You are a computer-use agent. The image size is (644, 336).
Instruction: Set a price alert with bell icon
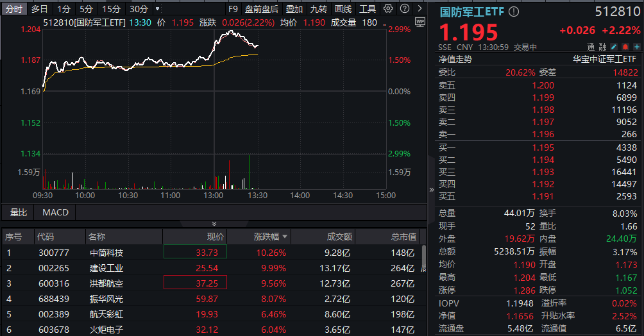625,47
